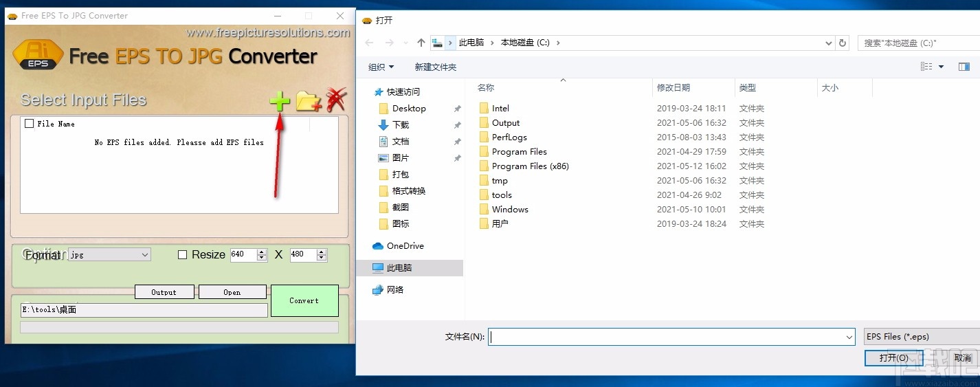Select 图标 folder in navigation pane

pos(401,224)
